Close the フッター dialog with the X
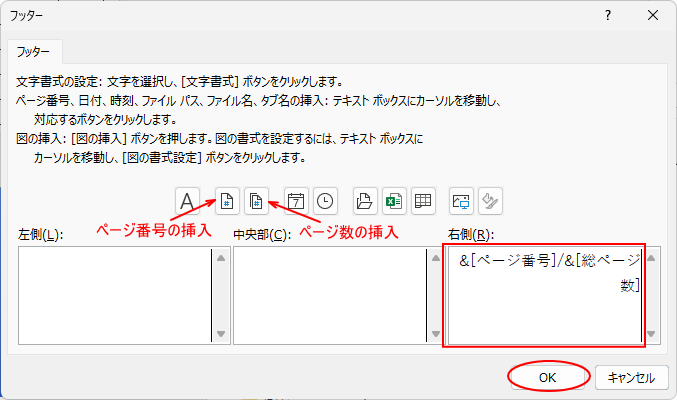This screenshot has width=677, height=400. click(x=653, y=16)
